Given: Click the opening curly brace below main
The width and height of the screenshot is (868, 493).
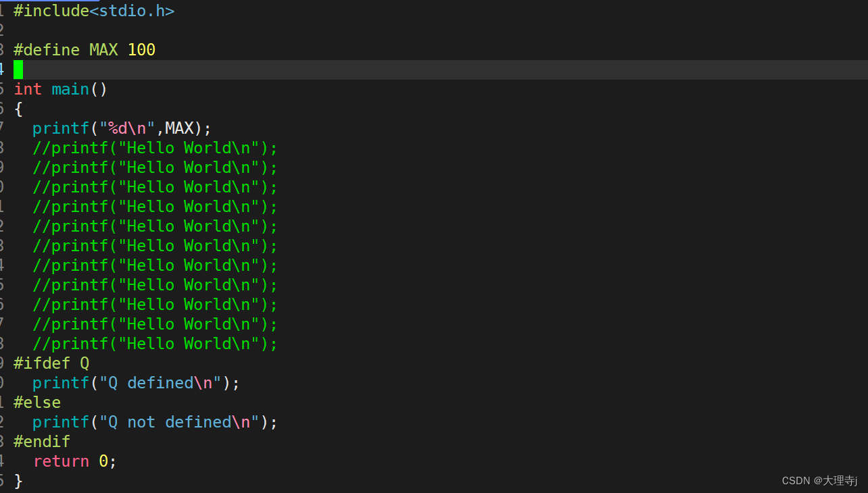Looking at the screenshot, I should tap(18, 109).
